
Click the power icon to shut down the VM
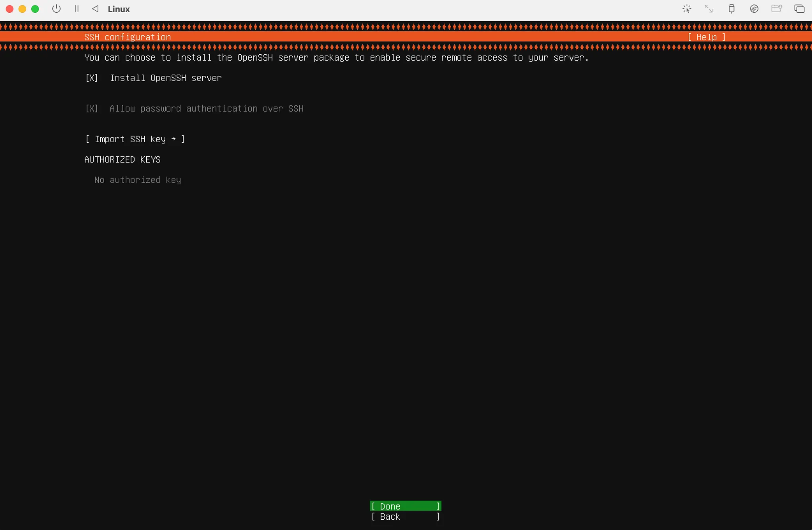(56, 9)
